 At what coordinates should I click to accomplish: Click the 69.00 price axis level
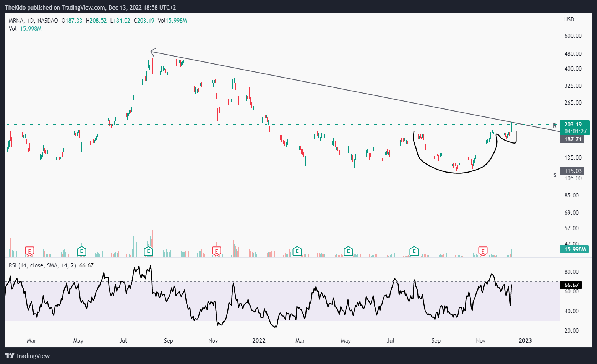(x=571, y=213)
